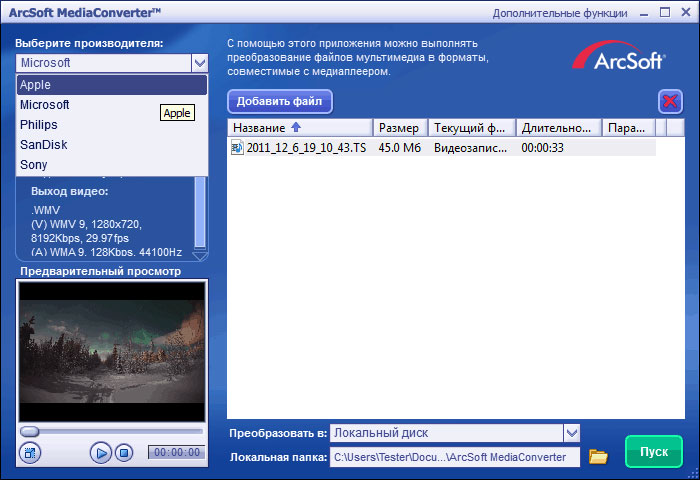This screenshot has width=700, height=480.
Task: Choose Philips in the manufacturer dropdown
Action: point(39,125)
